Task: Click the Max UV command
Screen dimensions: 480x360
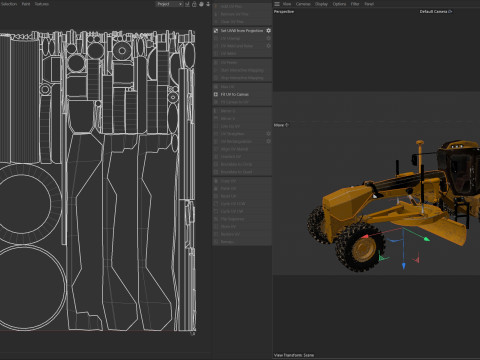Action: [x=227, y=87]
